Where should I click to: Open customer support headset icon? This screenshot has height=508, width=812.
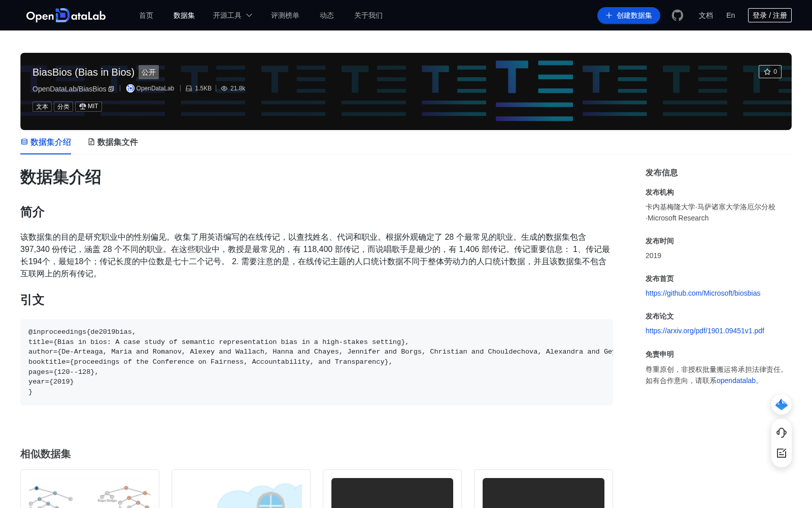[x=782, y=433]
